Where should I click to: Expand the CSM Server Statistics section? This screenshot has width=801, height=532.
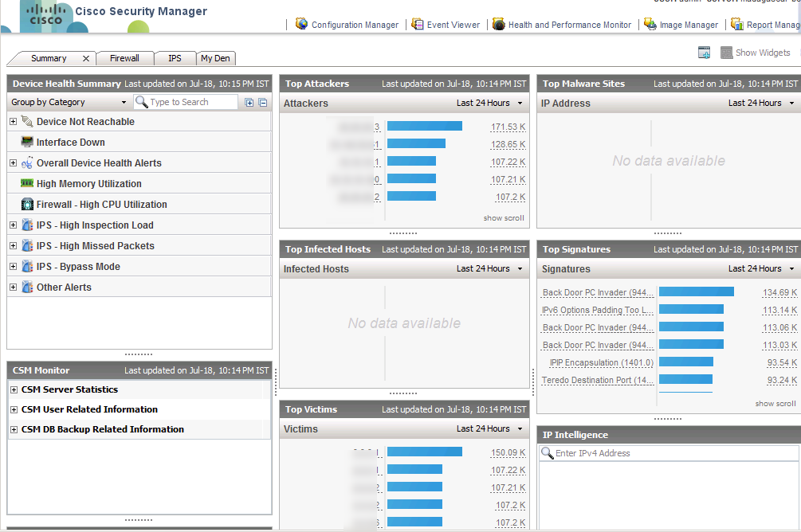coord(14,389)
